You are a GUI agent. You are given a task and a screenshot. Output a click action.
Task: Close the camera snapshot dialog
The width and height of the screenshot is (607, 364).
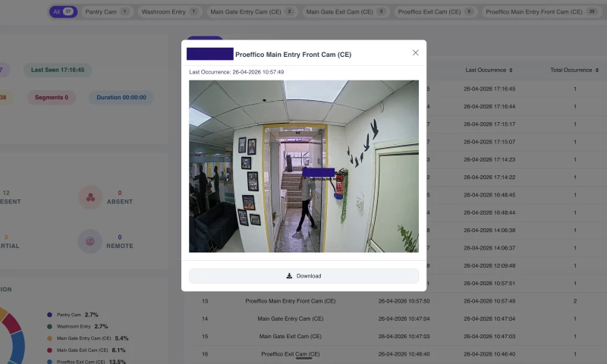point(415,52)
